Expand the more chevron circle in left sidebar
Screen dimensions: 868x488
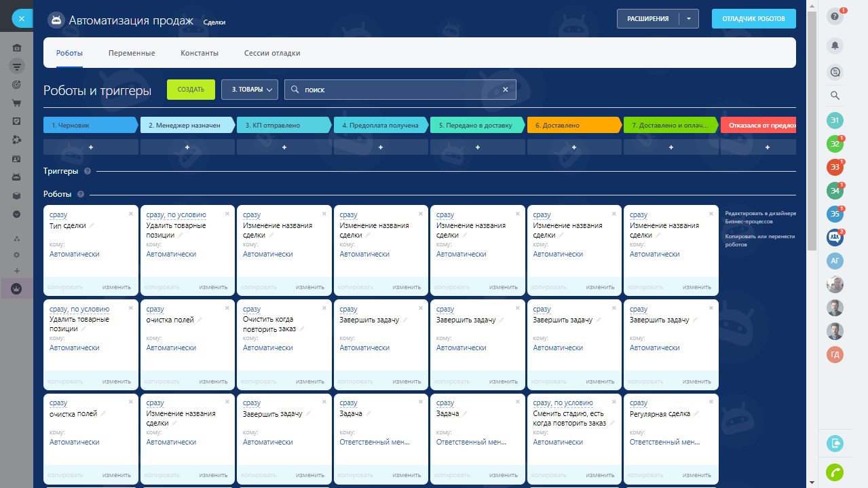pos(17,214)
